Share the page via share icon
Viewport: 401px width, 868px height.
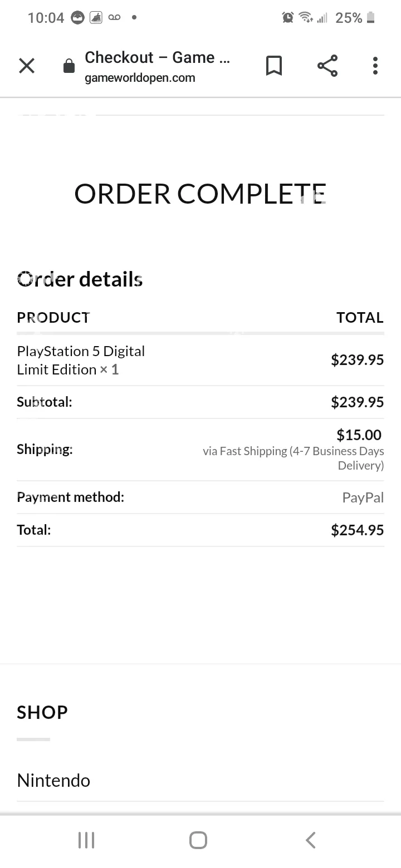point(327,66)
